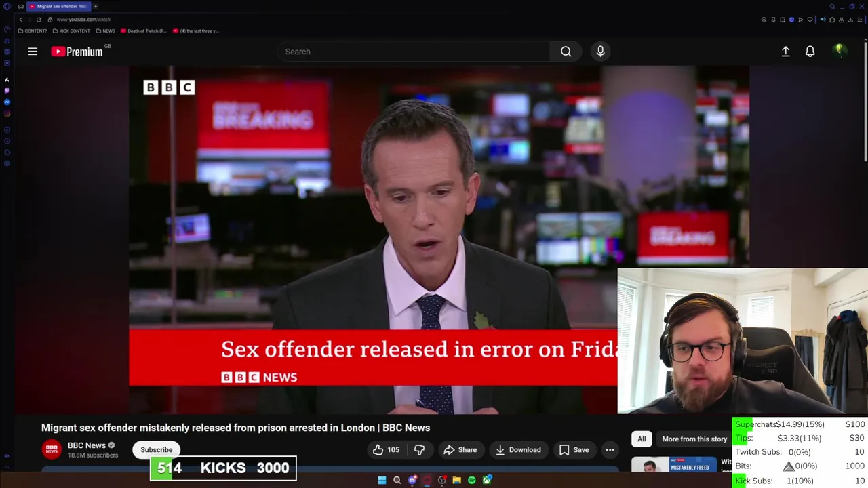Focus the YouTube search field
This screenshot has width=868, height=488.
click(414, 52)
